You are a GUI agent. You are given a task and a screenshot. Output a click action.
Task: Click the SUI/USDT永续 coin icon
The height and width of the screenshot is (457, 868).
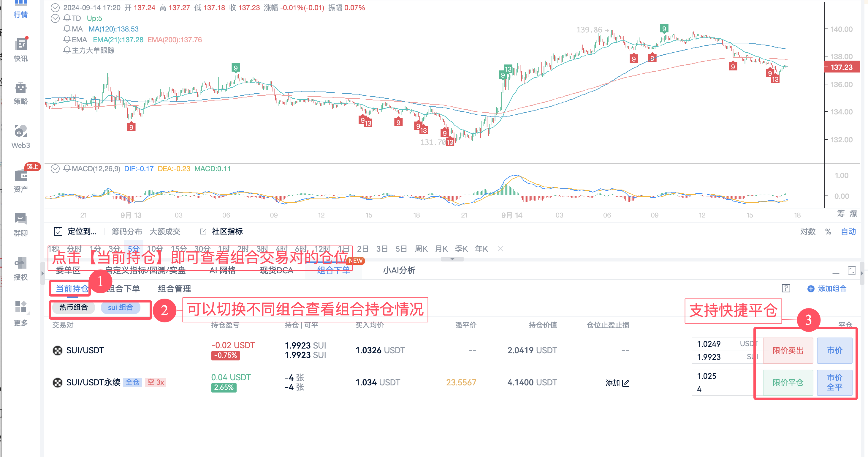(58, 382)
